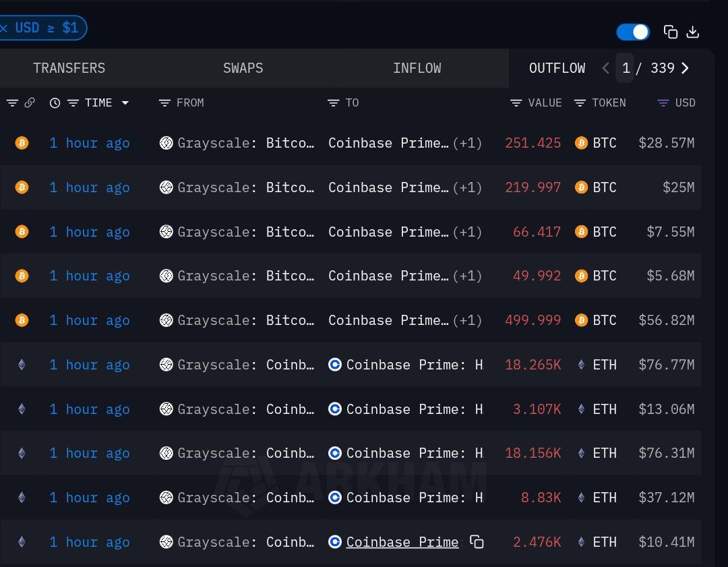Open '1 hour ago' link in $28.57M row

point(90,143)
